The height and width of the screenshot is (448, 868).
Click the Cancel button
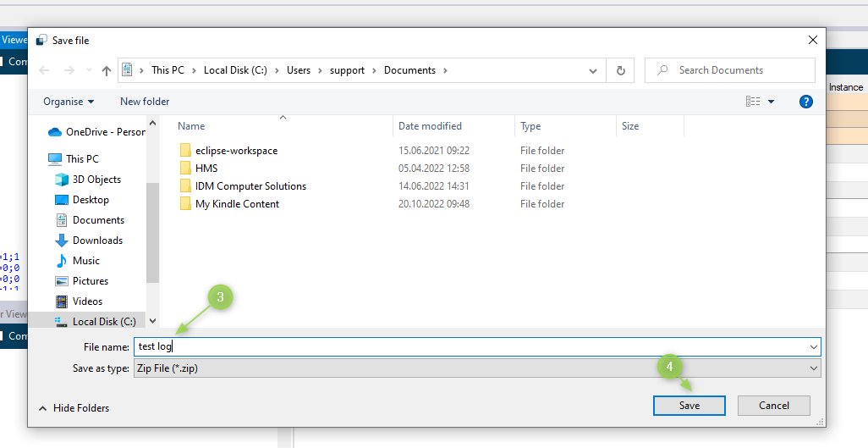click(x=773, y=406)
